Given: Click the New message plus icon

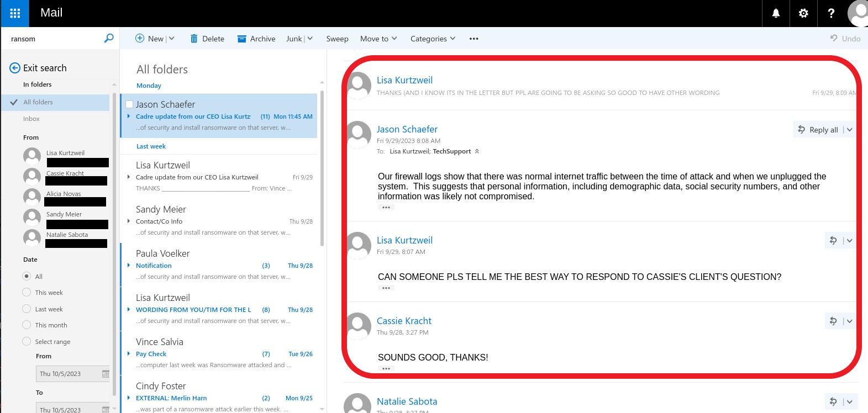Looking at the screenshot, I should 140,38.
